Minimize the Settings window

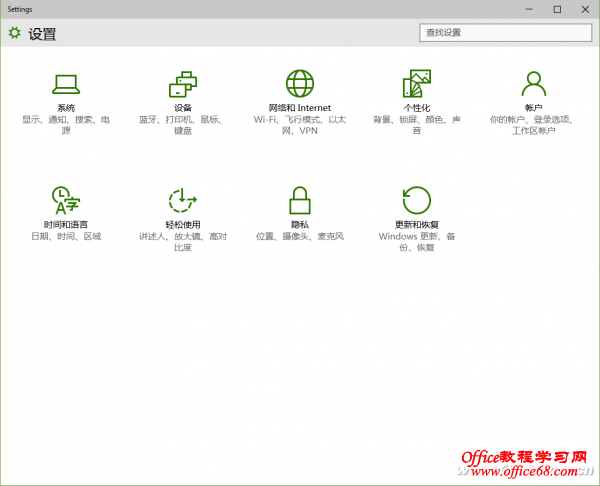pyautogui.click(x=529, y=9)
